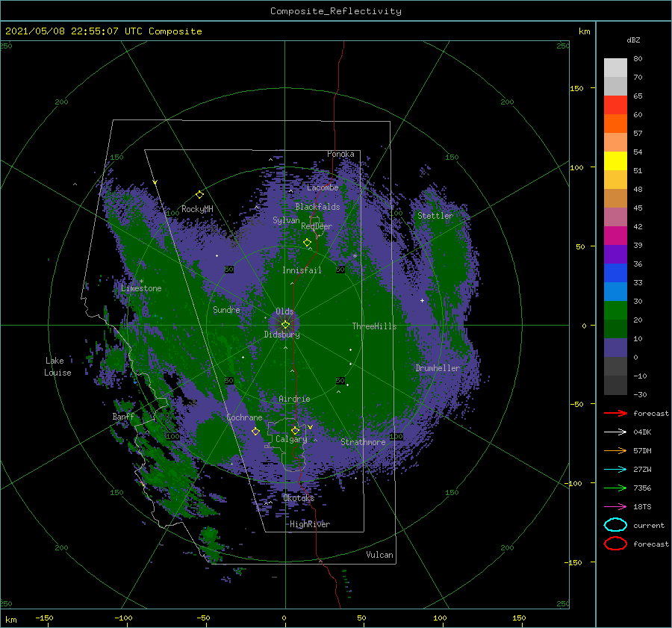Click the Lake Louise label
The width and height of the screenshot is (672, 628).
pos(57,367)
